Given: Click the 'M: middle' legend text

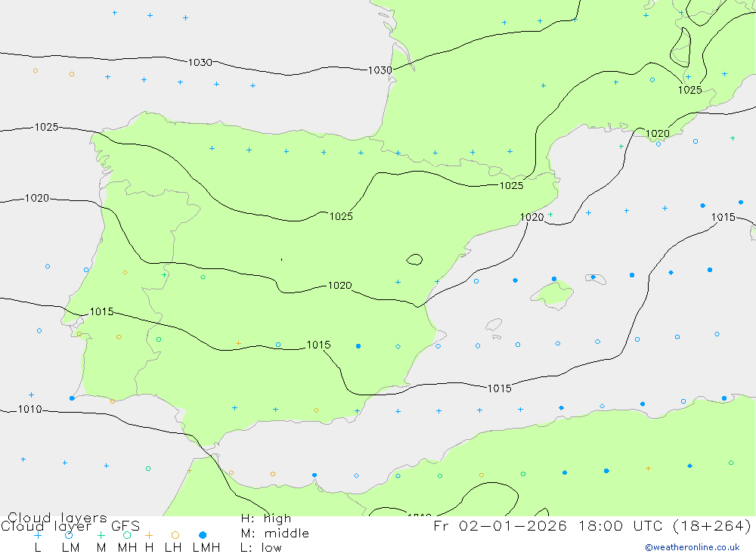Looking at the screenshot, I should (x=275, y=534).
